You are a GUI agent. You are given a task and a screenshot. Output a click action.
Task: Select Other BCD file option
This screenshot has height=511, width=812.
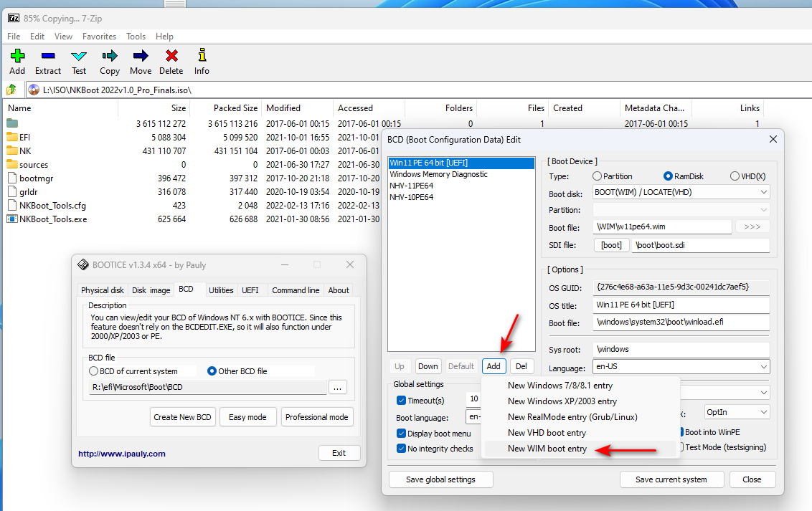pyautogui.click(x=212, y=371)
